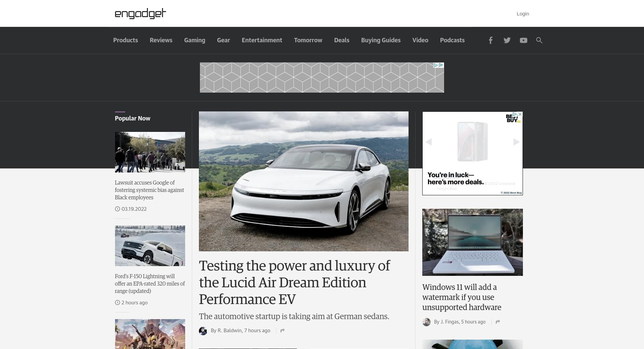Open the Windows 11 watermark headline
This screenshot has height=349, width=644.
[462, 297]
